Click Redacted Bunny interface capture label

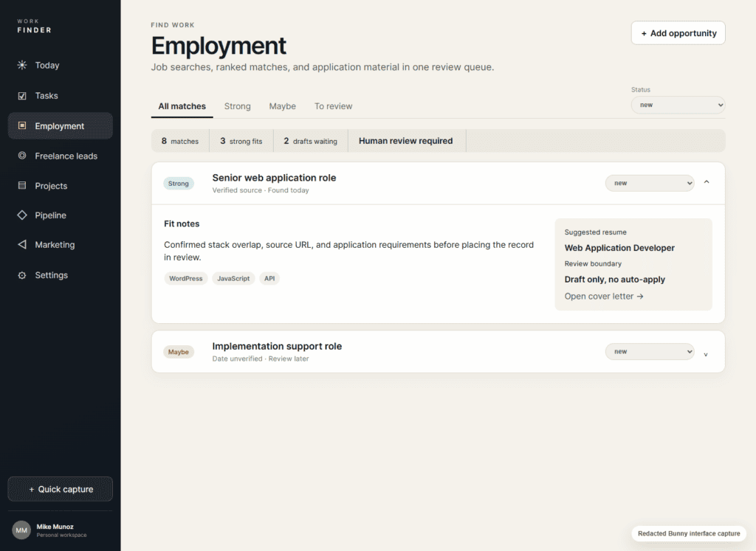(689, 533)
